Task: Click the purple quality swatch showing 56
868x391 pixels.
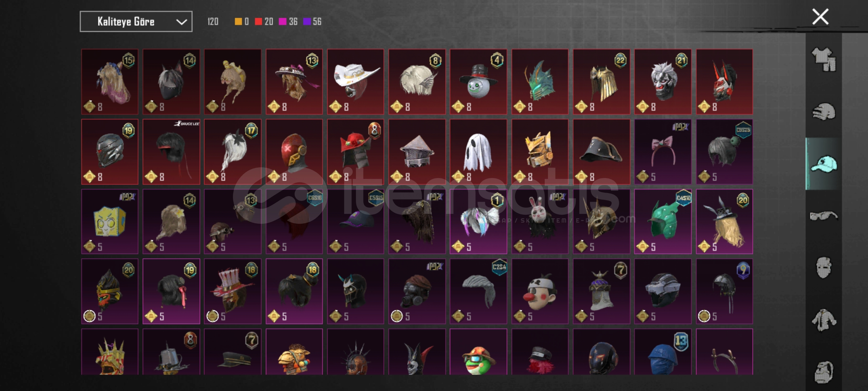Action: [307, 22]
